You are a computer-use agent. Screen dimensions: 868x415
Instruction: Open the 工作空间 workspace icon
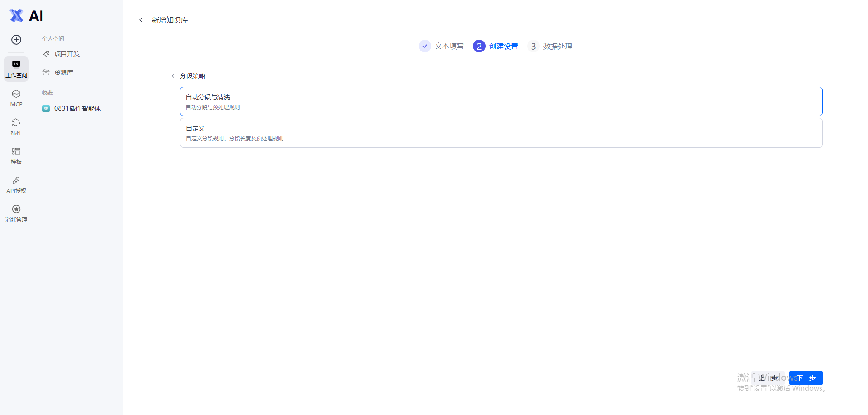pos(16,69)
